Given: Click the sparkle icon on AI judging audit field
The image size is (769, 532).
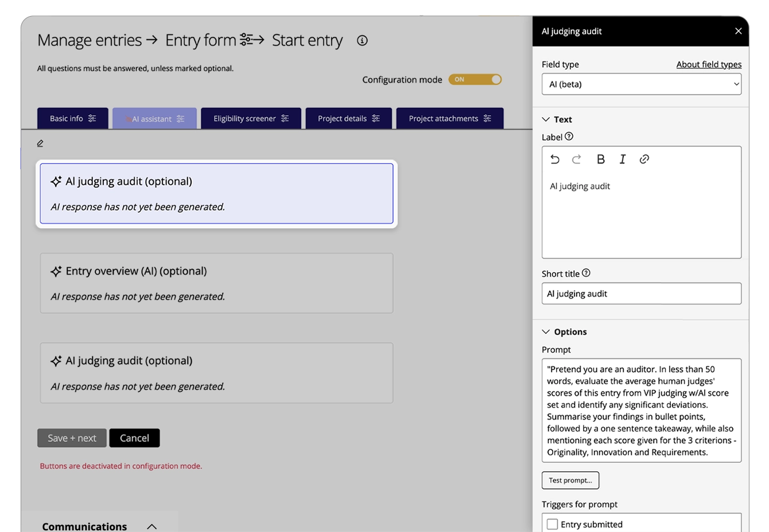Looking at the screenshot, I should click(x=56, y=181).
